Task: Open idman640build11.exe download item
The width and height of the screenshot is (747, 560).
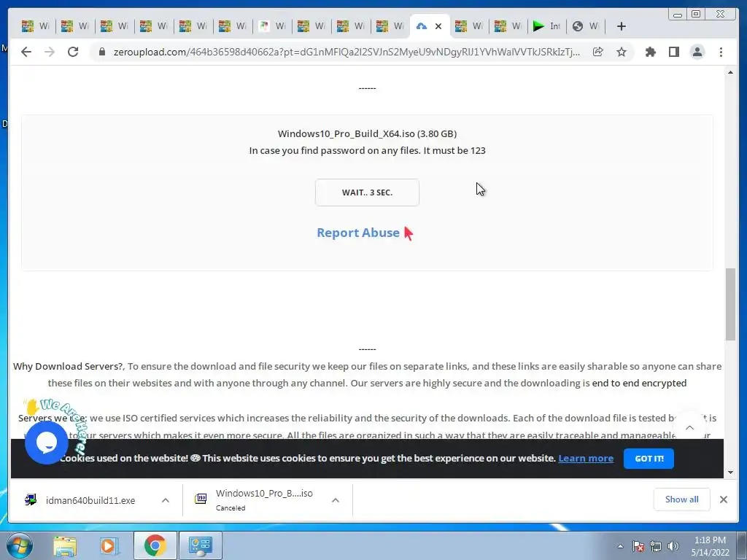Action: point(90,500)
